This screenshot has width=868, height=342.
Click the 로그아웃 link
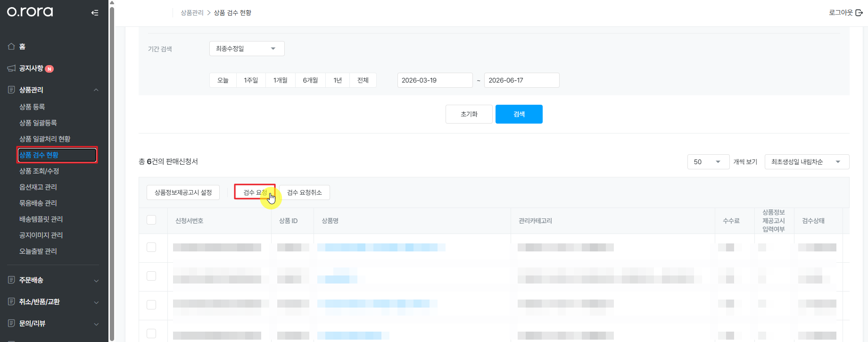pos(841,13)
